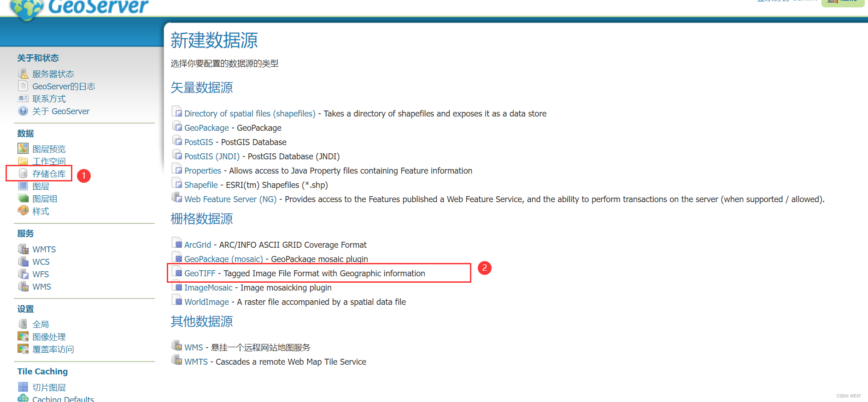The image size is (868, 402).
Task: Choose the PostGIS database source
Action: (199, 142)
